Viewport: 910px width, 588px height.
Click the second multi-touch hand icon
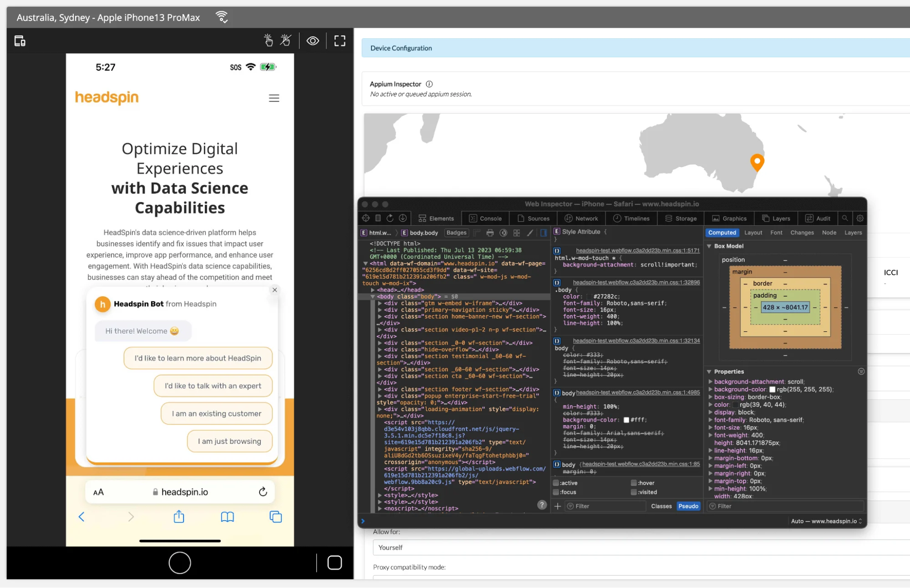click(285, 41)
